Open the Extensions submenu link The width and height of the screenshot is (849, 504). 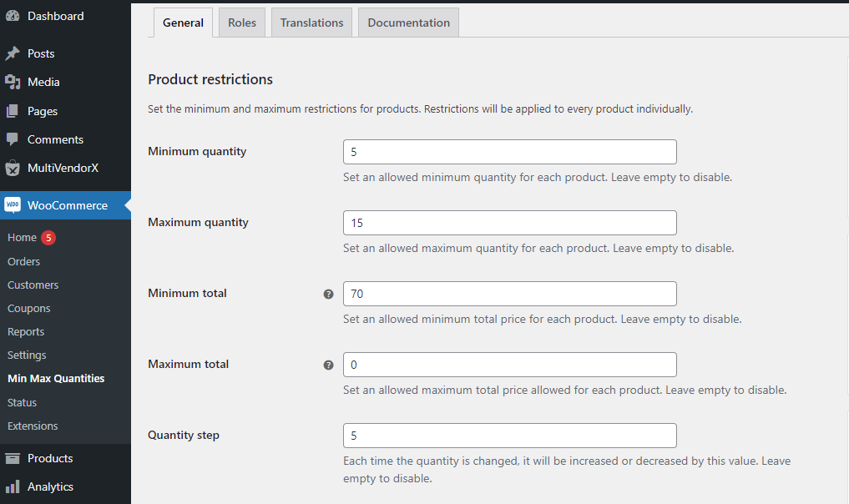click(33, 426)
